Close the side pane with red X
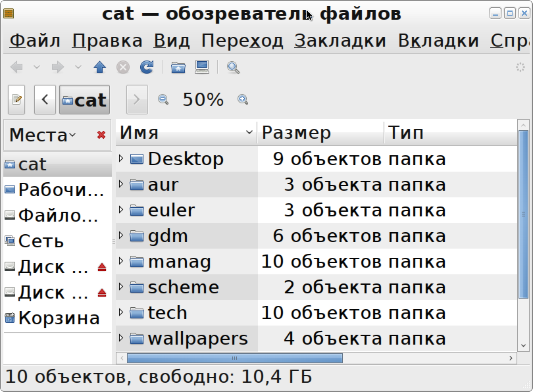The height and width of the screenshot is (392, 533). (101, 135)
